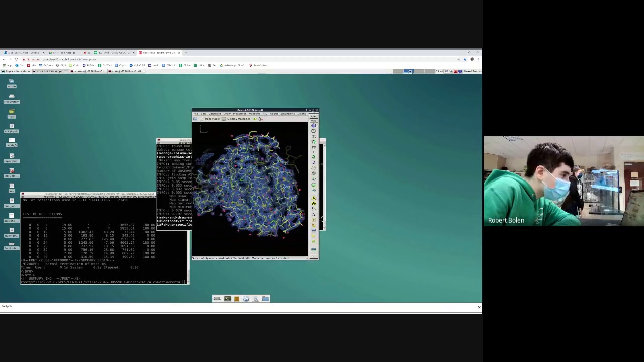644x362 pixels.
Task: Click the browser back arrow
Action: click(x=4, y=59)
